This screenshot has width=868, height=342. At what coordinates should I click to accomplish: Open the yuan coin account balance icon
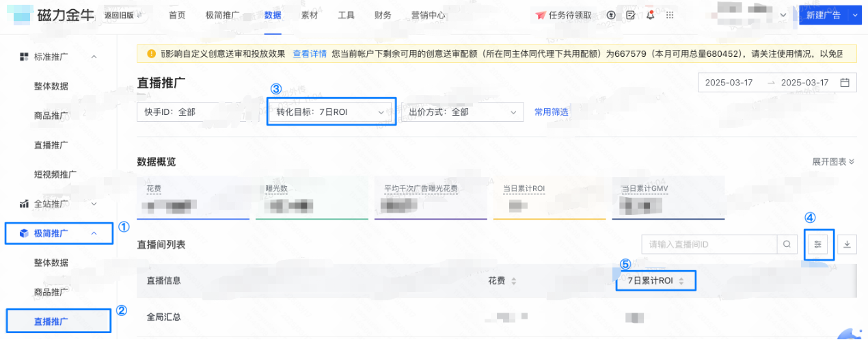610,15
